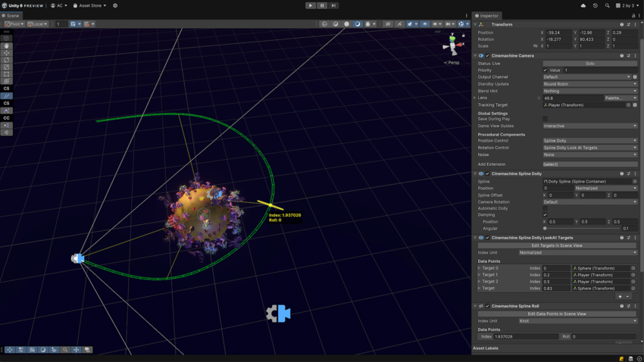Click the cloud services icon
This screenshot has height=362, width=644.
pos(583,5)
